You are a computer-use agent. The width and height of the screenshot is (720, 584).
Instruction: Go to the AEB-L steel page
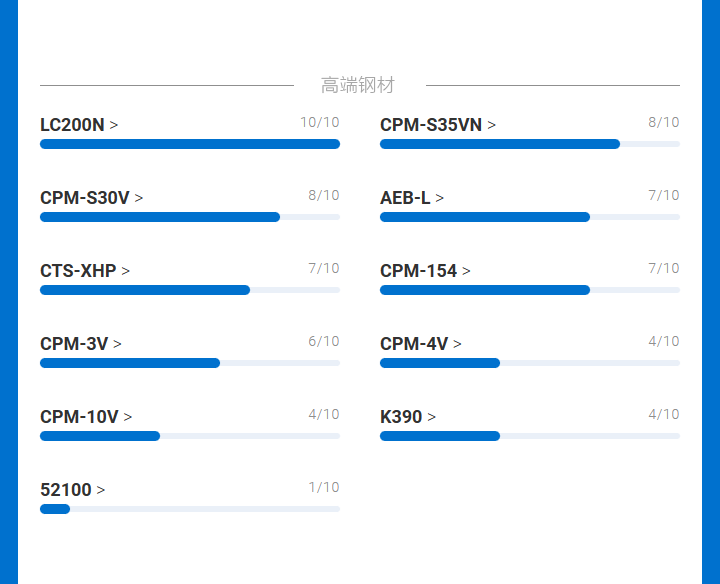(x=411, y=198)
